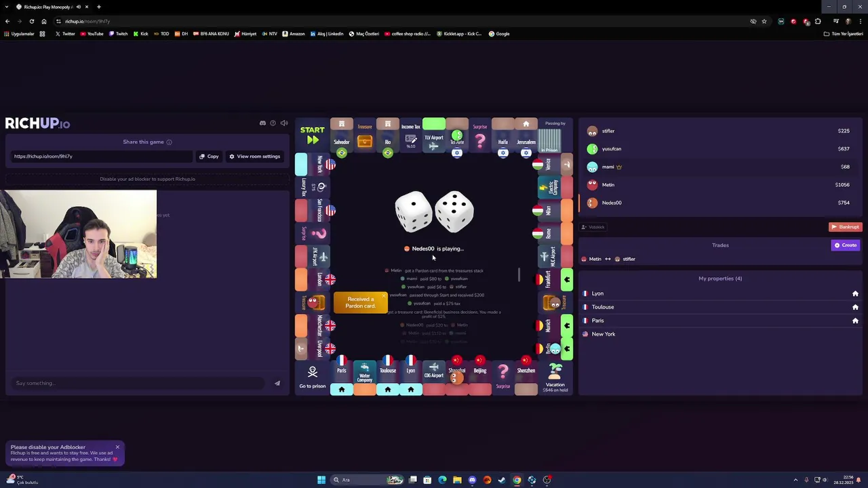Click the Electric Company tile
This screenshot has width=868, height=488.
pyautogui.click(x=555, y=188)
